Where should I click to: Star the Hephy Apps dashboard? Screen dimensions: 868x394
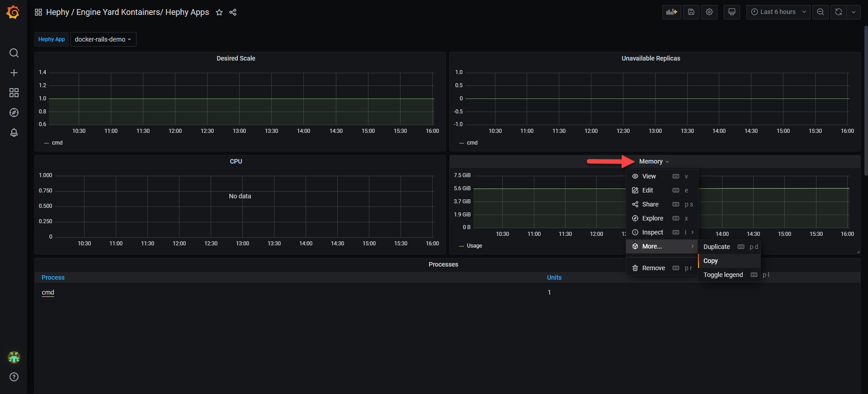tap(219, 12)
